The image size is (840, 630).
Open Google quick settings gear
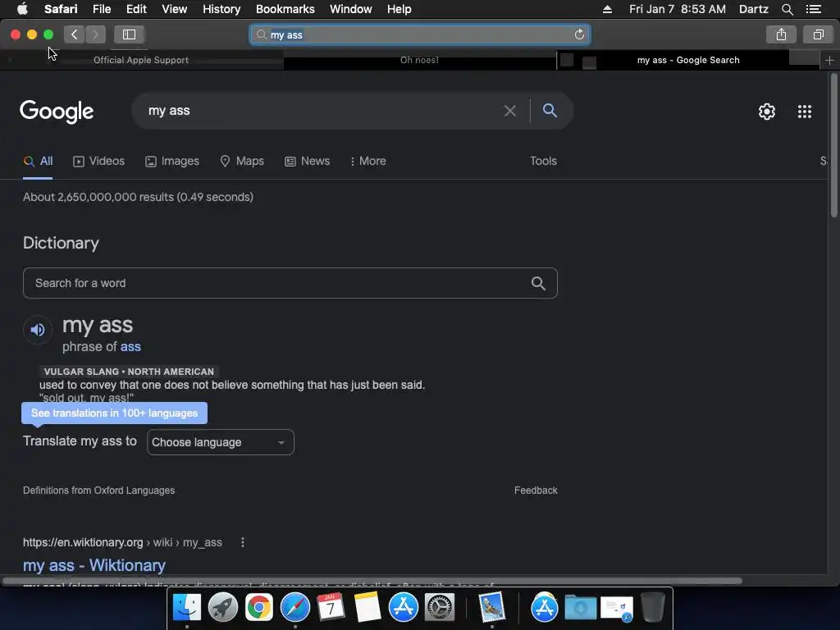tap(767, 112)
